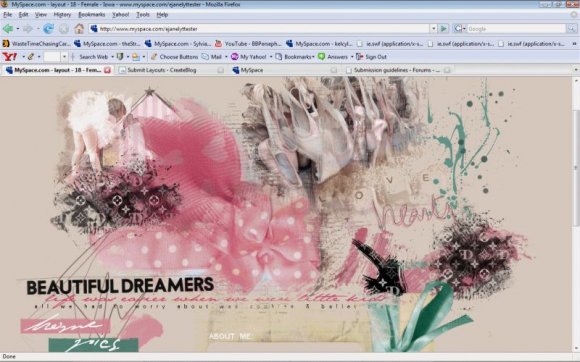This screenshot has height=362, width=580.
Task: Expand the My Yahoo! dropdown arrow
Action: 271,57
